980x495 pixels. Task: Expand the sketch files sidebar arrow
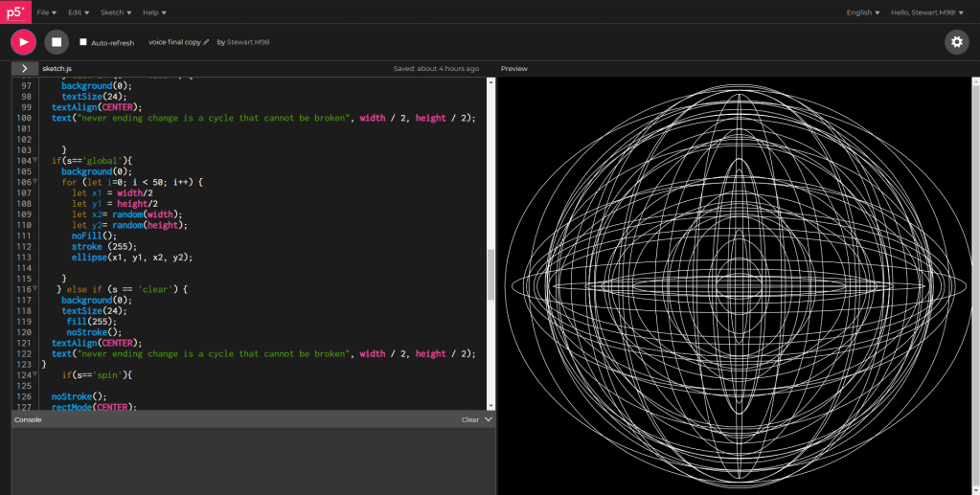[24, 69]
